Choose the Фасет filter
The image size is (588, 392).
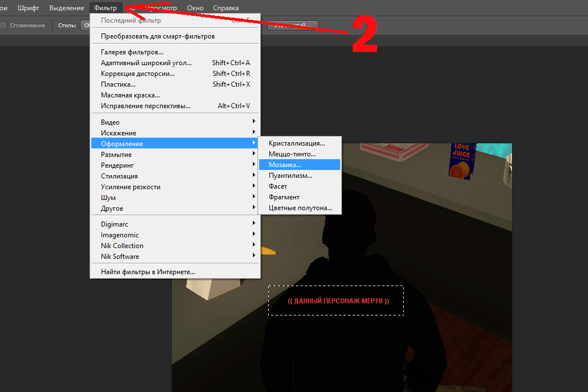299,186
